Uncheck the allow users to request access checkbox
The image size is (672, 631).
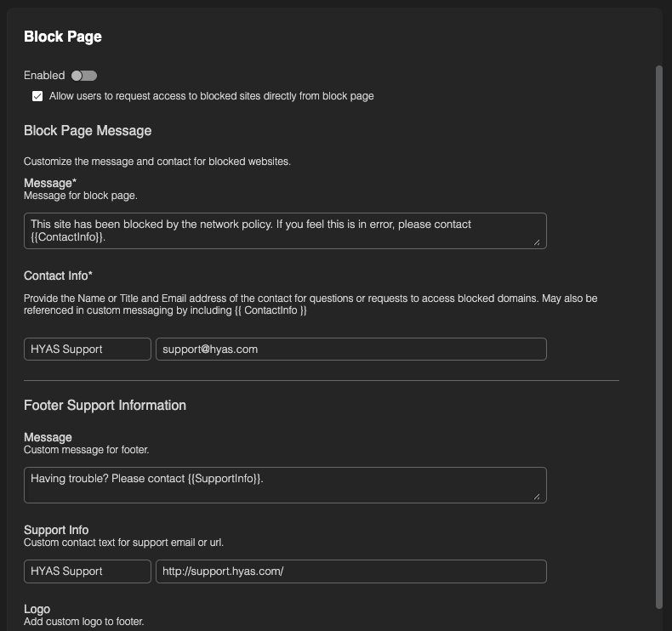(37, 96)
